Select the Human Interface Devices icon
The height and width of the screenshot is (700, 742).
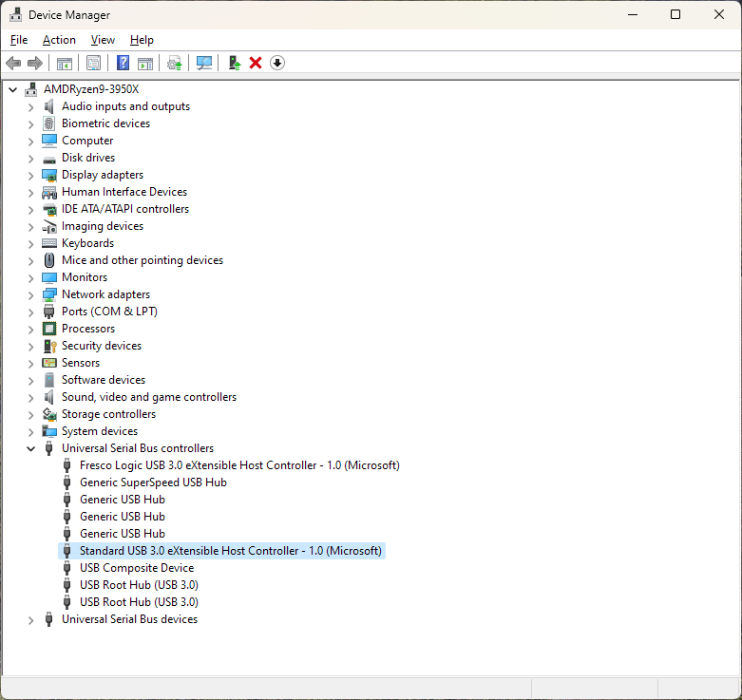[x=49, y=192]
